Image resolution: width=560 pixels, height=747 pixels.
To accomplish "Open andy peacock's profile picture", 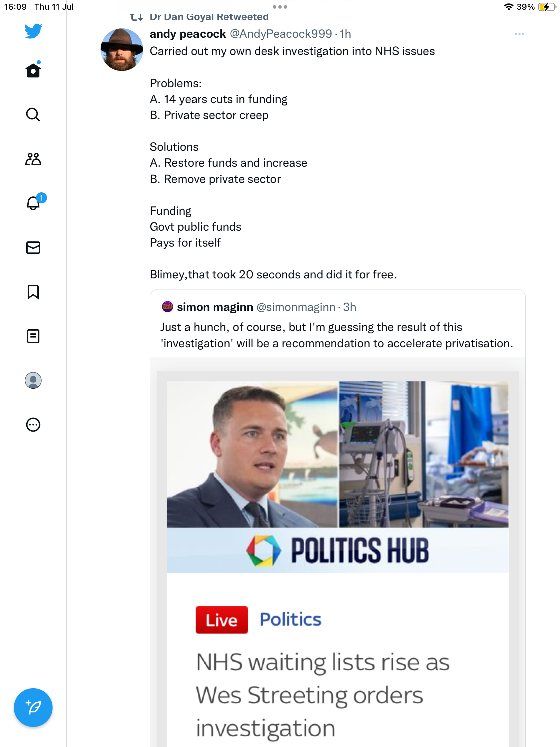I will (122, 50).
